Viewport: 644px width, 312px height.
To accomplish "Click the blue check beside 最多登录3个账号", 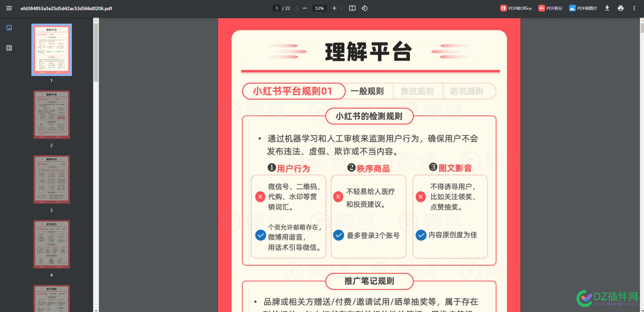I will coord(339,235).
